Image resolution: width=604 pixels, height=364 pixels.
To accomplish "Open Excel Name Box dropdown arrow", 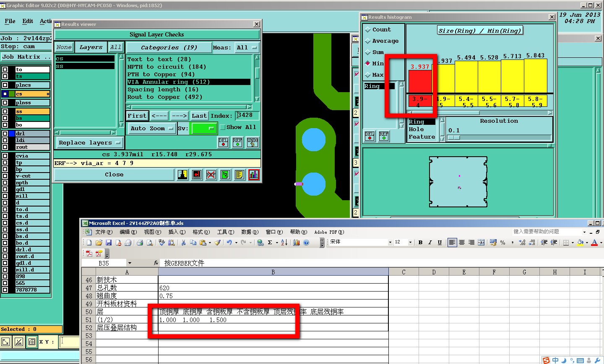I will tap(130, 263).
